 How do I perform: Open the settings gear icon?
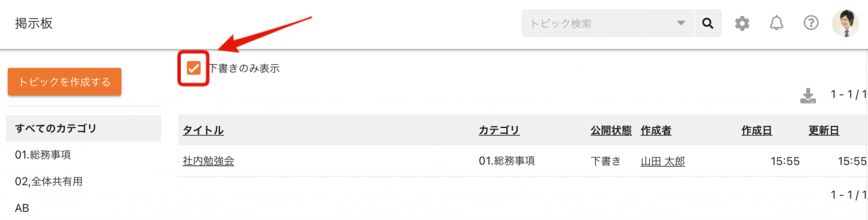pos(742,24)
